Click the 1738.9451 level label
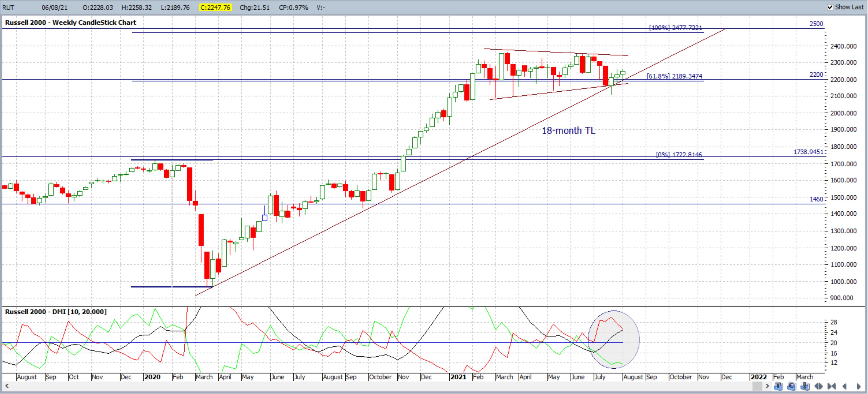 (x=808, y=152)
